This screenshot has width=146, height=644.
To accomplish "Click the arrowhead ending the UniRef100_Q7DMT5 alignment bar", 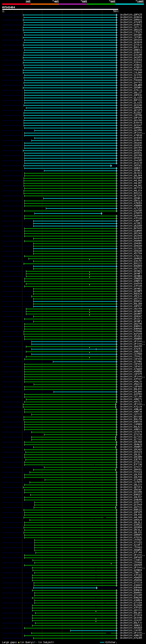I will tap(102, 214).
